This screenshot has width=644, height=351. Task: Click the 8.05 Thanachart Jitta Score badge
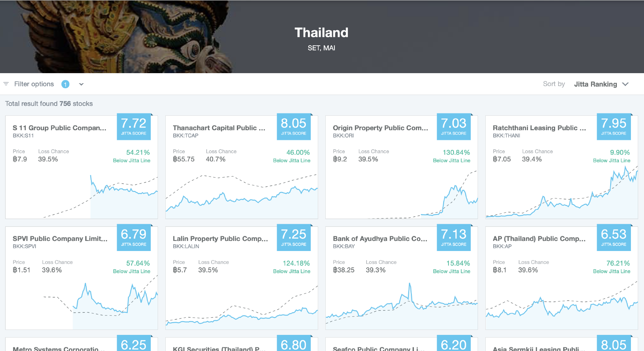pyautogui.click(x=293, y=127)
